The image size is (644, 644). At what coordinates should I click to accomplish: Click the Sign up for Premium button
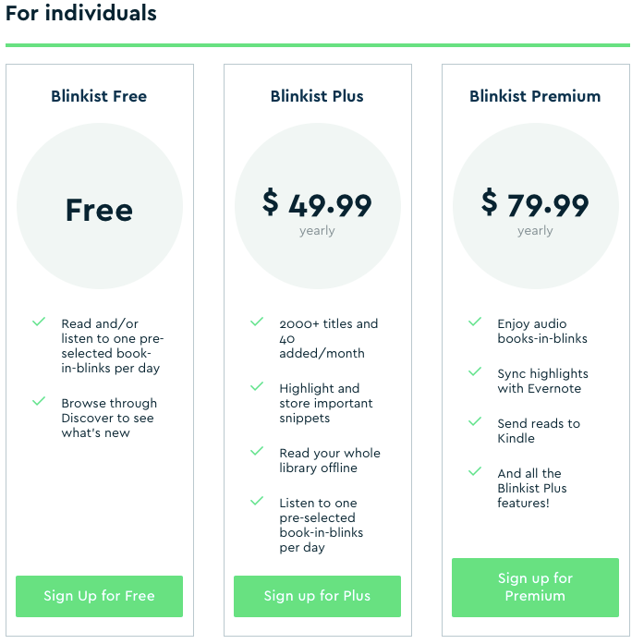pyautogui.click(x=535, y=587)
